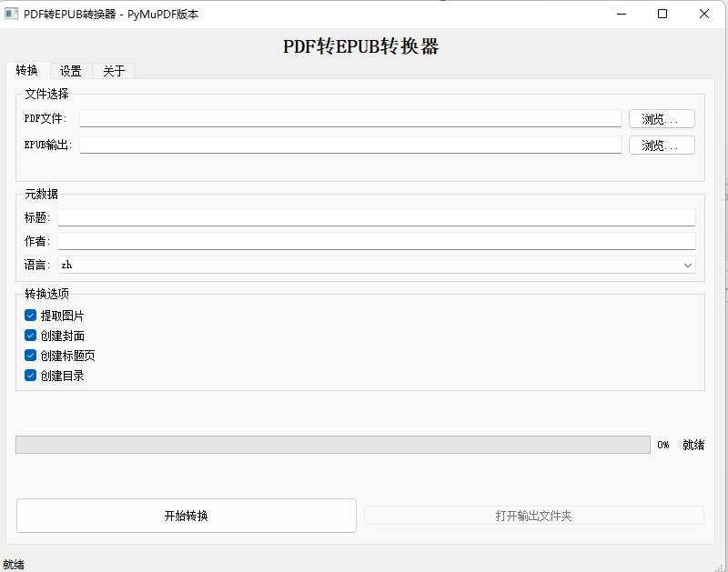Viewport: 728px width, 572px height.
Task: Select the 转换 tab
Action: 28,70
